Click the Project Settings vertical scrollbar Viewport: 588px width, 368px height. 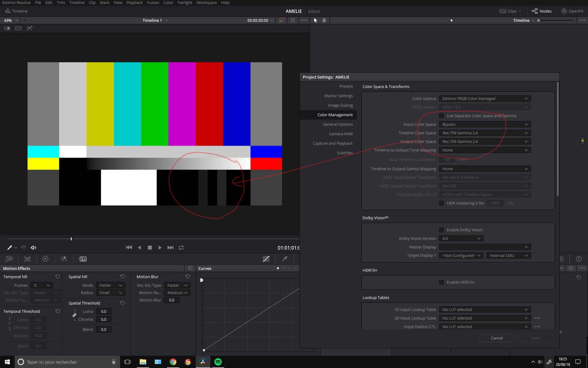557,139
